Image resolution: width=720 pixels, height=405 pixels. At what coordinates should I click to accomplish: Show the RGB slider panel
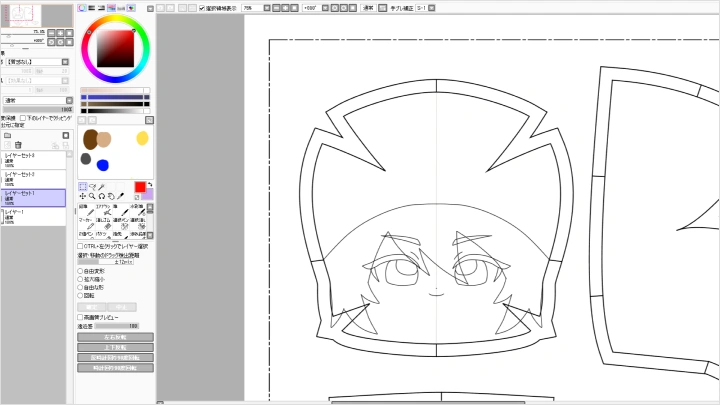tap(91, 8)
